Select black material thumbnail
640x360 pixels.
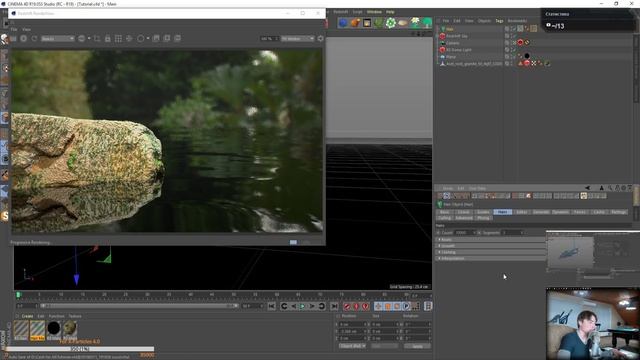[53, 328]
